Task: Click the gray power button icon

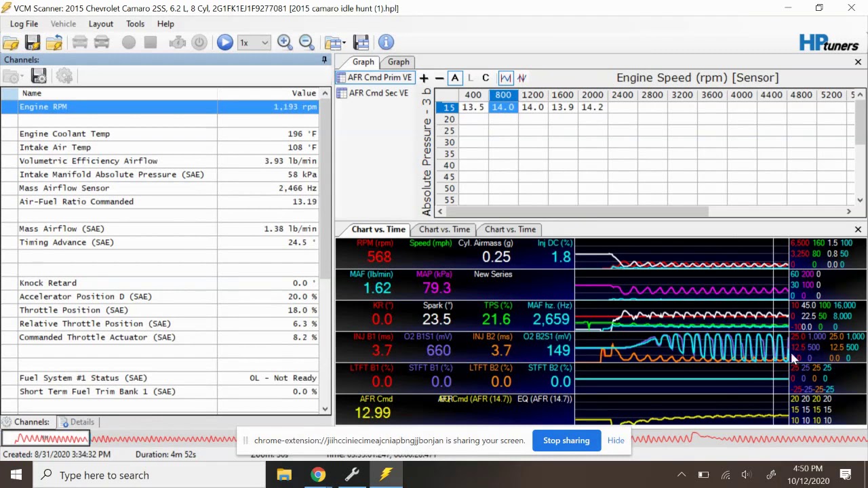Action: click(199, 43)
